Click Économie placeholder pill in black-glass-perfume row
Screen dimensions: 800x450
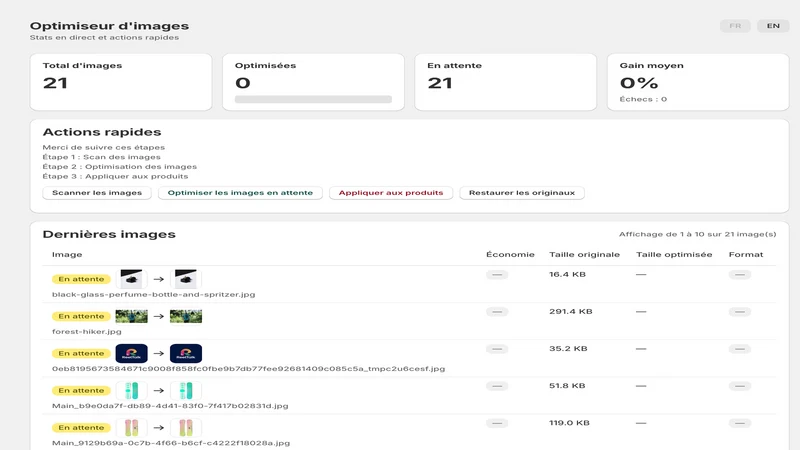click(497, 274)
